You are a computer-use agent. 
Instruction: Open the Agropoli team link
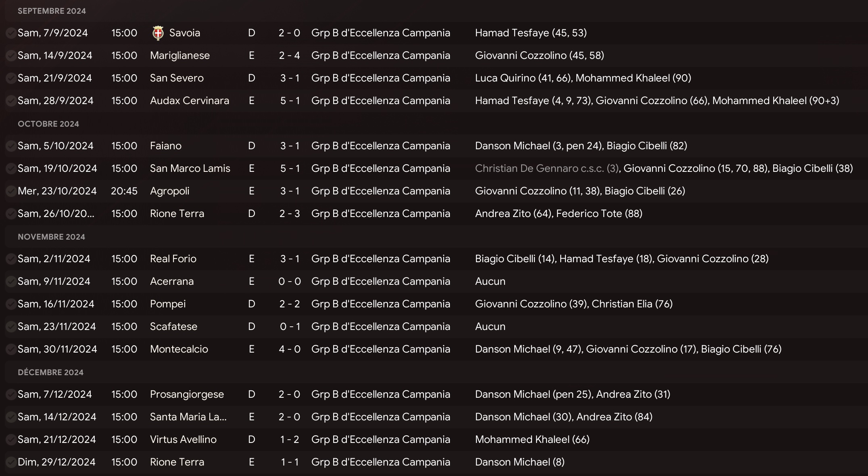pyautogui.click(x=169, y=191)
